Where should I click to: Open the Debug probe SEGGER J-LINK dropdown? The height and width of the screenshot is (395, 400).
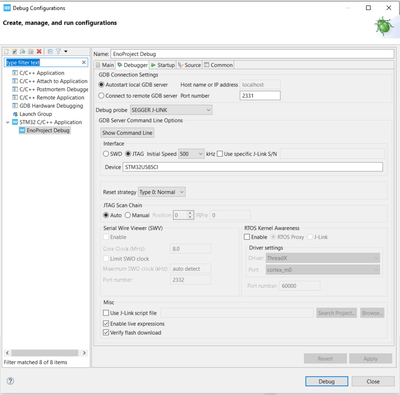point(171,110)
